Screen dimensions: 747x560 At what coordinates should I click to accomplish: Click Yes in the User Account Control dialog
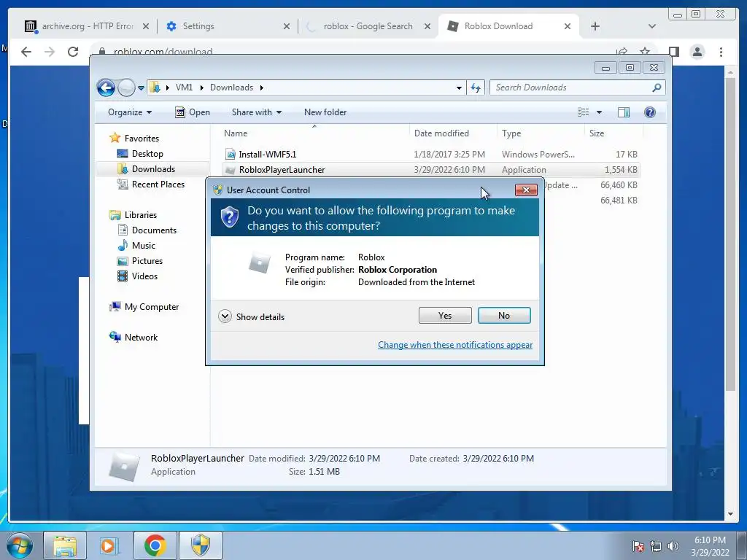[445, 315]
